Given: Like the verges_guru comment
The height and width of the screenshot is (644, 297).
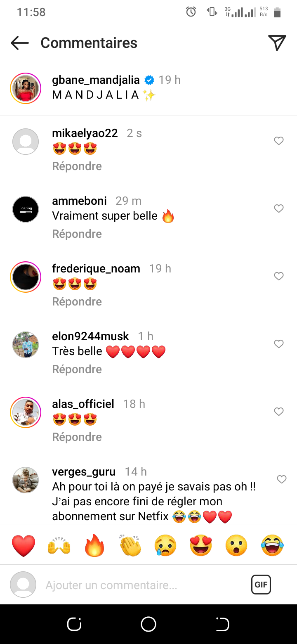Looking at the screenshot, I should point(281,480).
